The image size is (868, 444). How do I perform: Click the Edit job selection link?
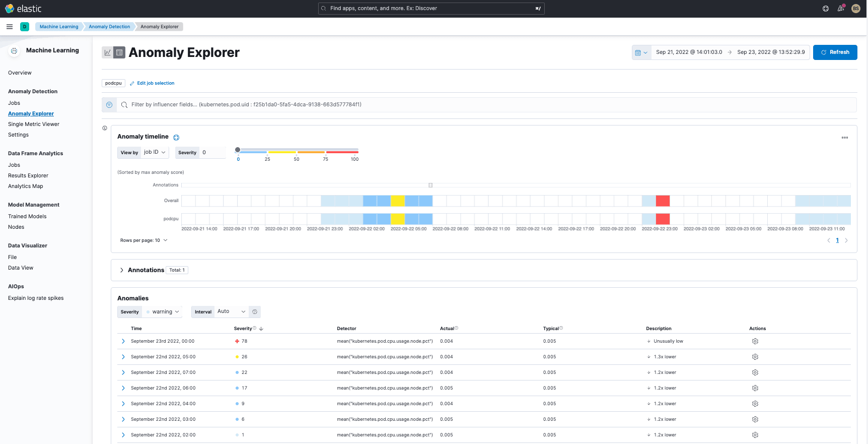[156, 83]
